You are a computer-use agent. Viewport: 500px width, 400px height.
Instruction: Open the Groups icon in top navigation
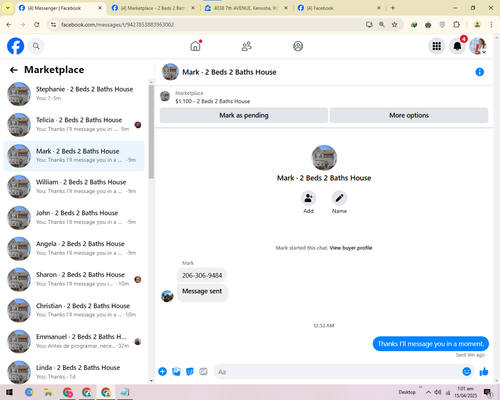(x=298, y=46)
